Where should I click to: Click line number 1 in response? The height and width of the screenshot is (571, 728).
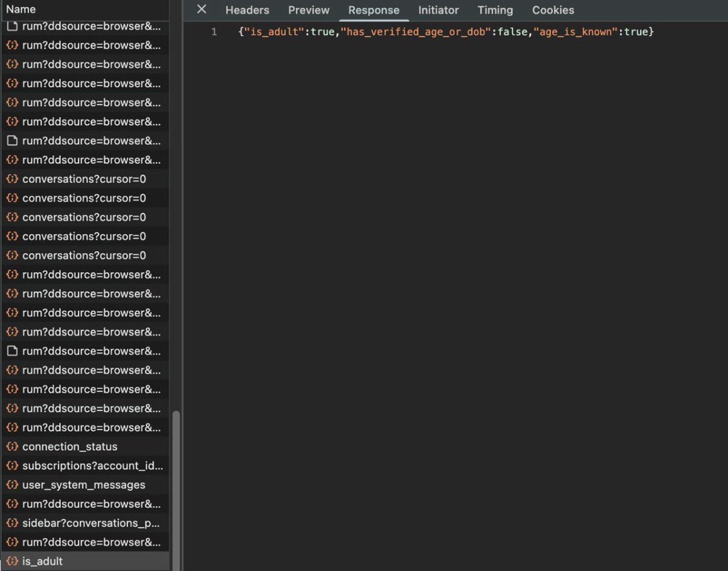point(214,32)
